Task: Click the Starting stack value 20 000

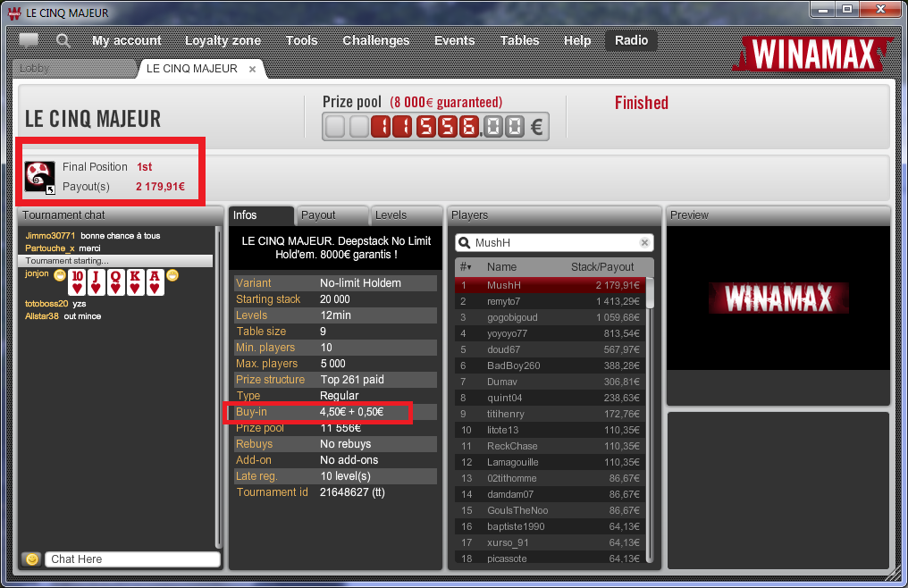Action: click(x=335, y=299)
